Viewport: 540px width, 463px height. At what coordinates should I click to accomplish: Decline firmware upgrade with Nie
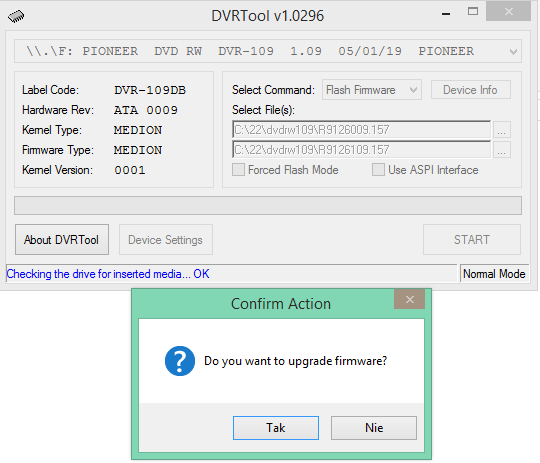(374, 428)
